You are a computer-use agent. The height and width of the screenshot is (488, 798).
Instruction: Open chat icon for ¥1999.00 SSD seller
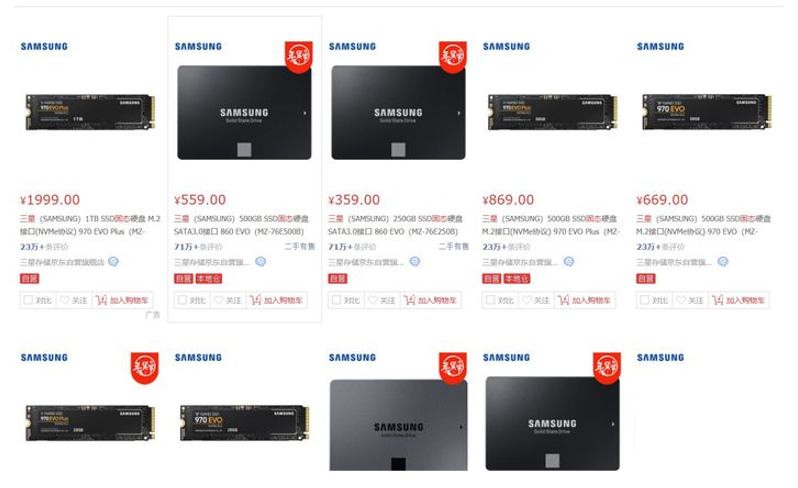[113, 262]
